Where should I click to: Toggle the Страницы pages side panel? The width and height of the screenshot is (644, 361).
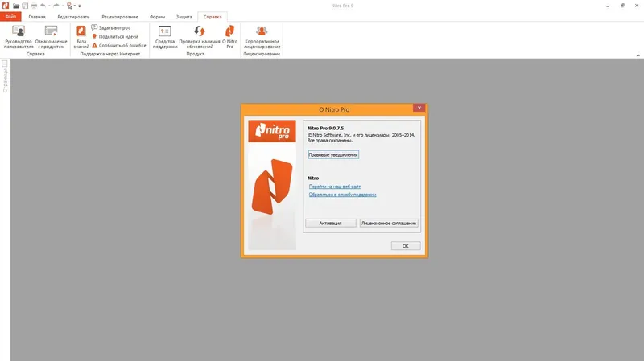[5, 76]
